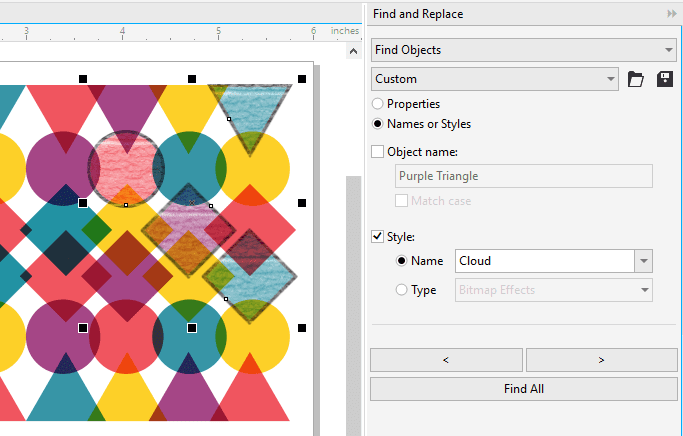
Task: Enable the Object name checkbox
Action: pyautogui.click(x=378, y=152)
